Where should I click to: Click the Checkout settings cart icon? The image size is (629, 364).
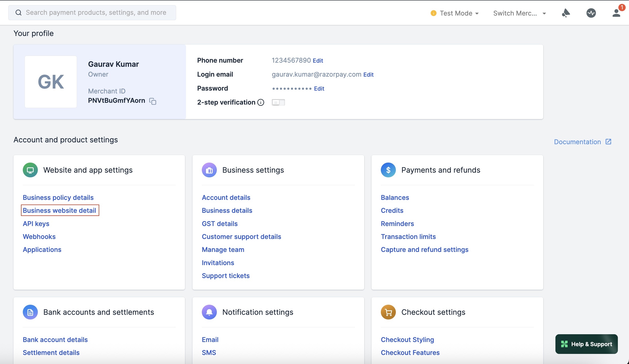[388, 312]
